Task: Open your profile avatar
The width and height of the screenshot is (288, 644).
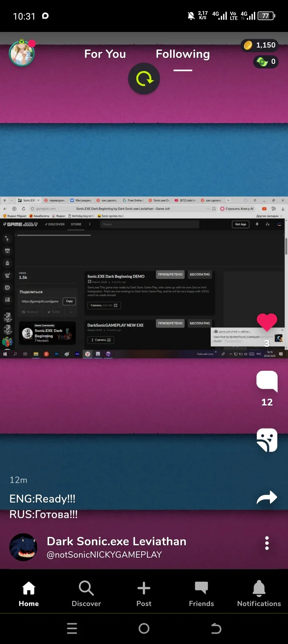Action: (x=22, y=53)
